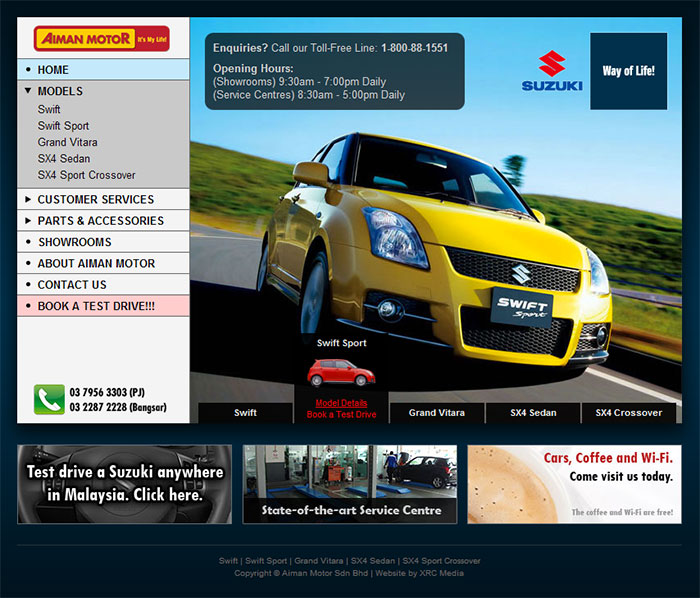Click the green phone icon
Screen dimensions: 700x598
pos(49,399)
